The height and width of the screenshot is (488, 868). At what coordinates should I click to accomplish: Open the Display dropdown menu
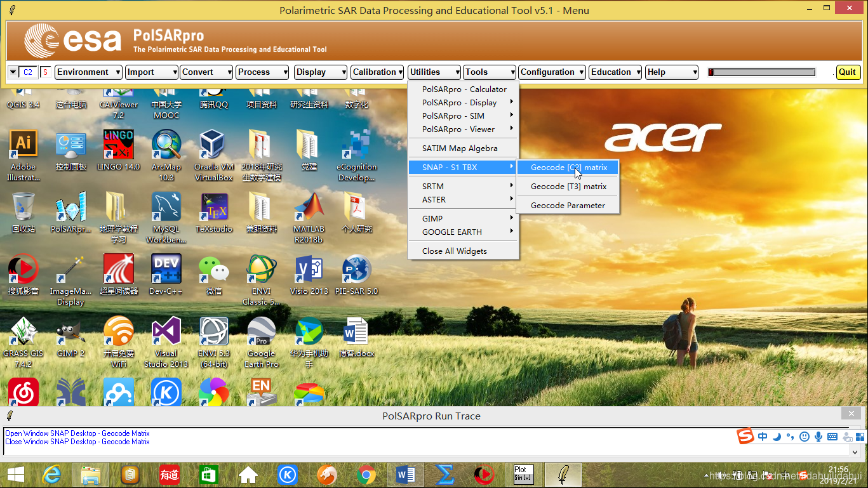coord(321,72)
